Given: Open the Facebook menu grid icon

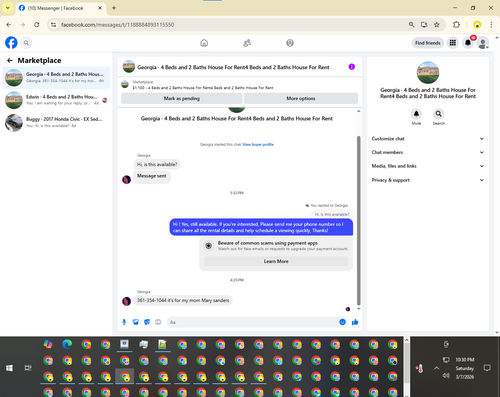Looking at the screenshot, I should click(453, 43).
